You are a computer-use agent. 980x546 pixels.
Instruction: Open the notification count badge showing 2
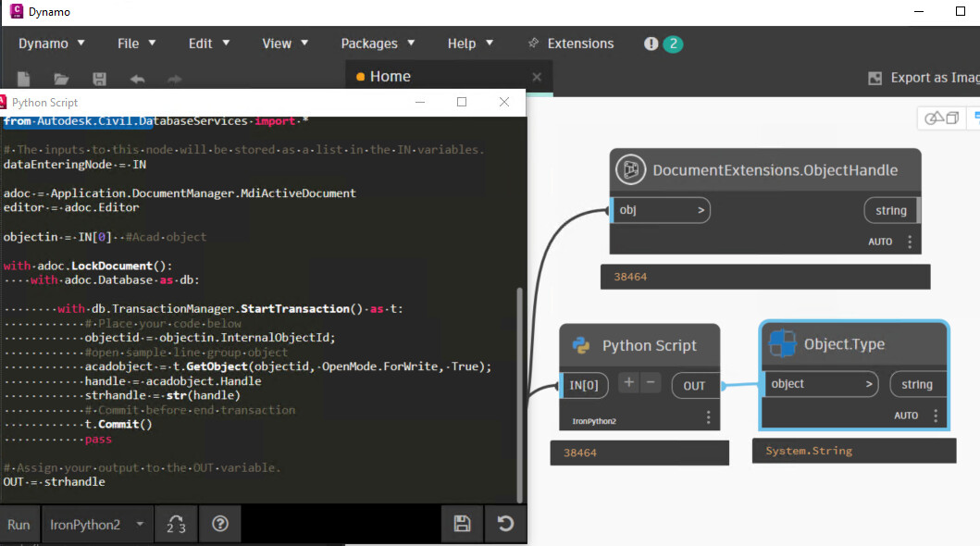(673, 43)
